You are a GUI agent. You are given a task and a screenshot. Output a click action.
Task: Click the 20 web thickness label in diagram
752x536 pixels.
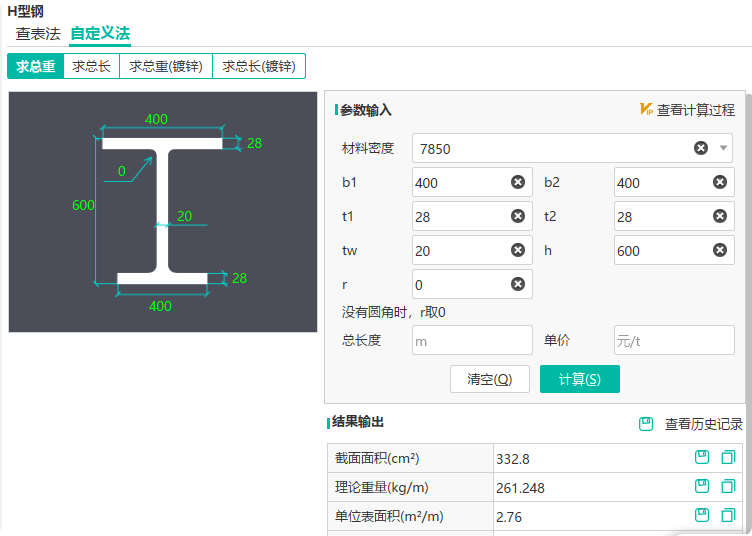(x=184, y=216)
